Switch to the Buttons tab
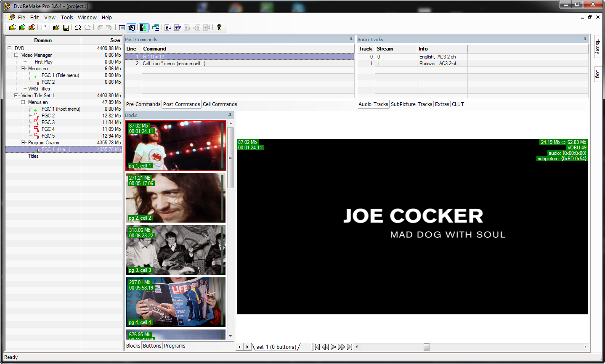605x364 pixels. coord(152,346)
